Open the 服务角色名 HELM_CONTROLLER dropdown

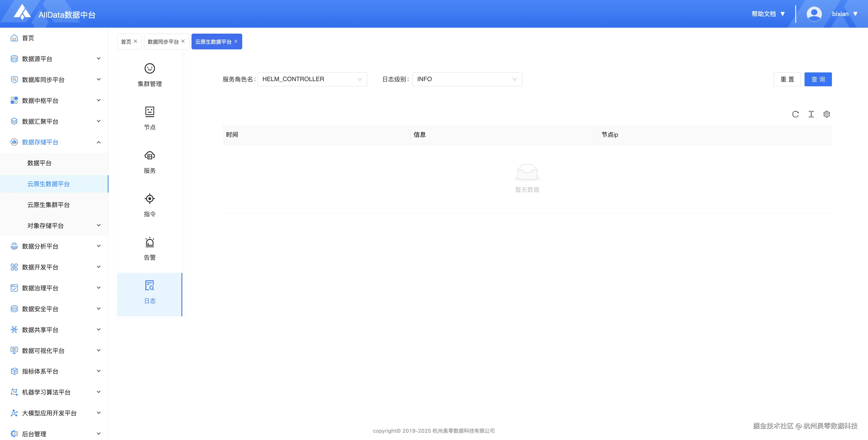tap(312, 79)
